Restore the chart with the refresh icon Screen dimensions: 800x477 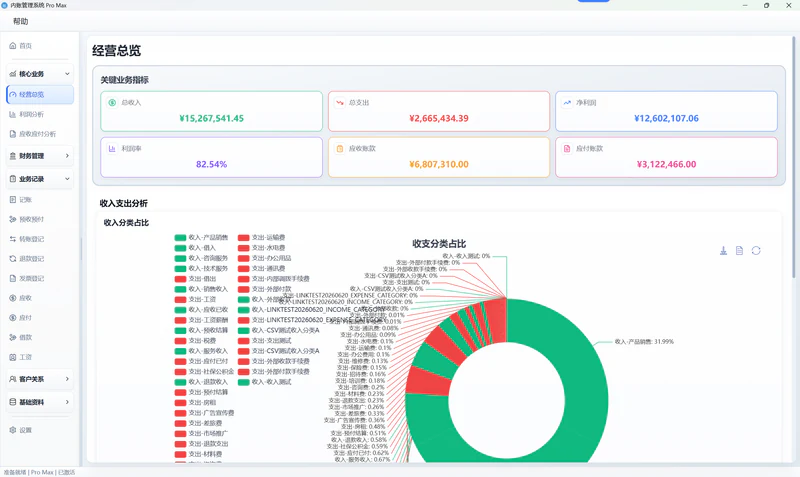pyautogui.click(x=756, y=250)
